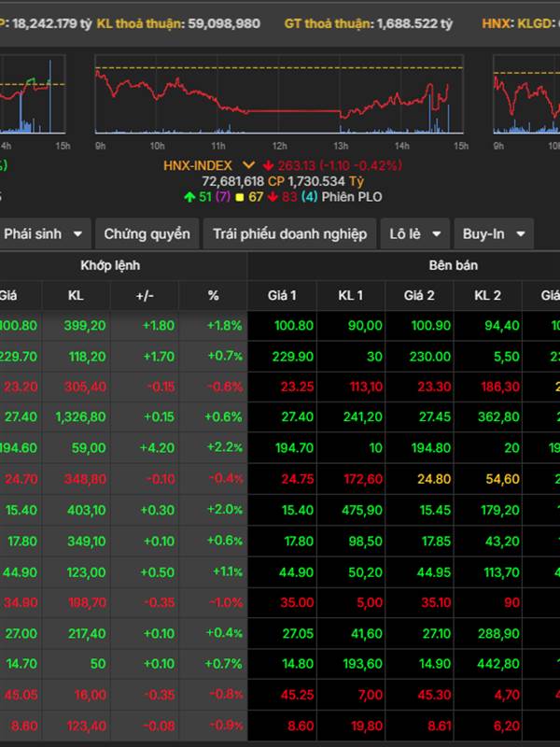
Task: Click the yellow square unchanged stocks icon
Action: pos(239,197)
